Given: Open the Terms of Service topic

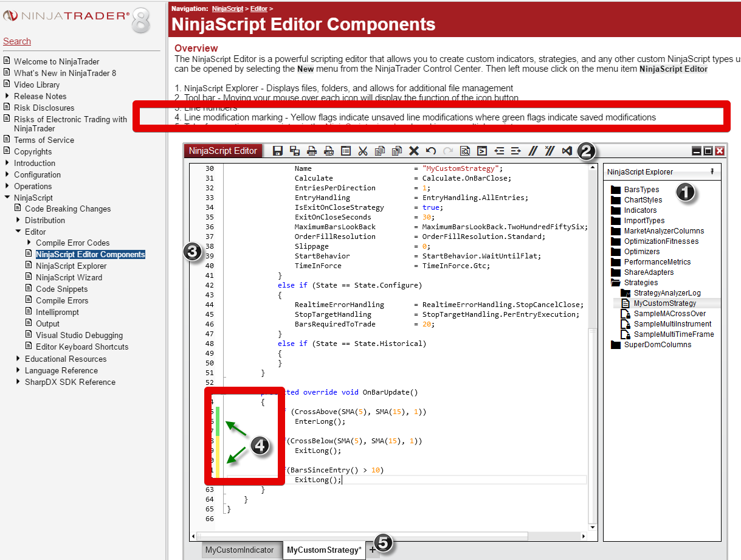Looking at the screenshot, I should tap(44, 140).
